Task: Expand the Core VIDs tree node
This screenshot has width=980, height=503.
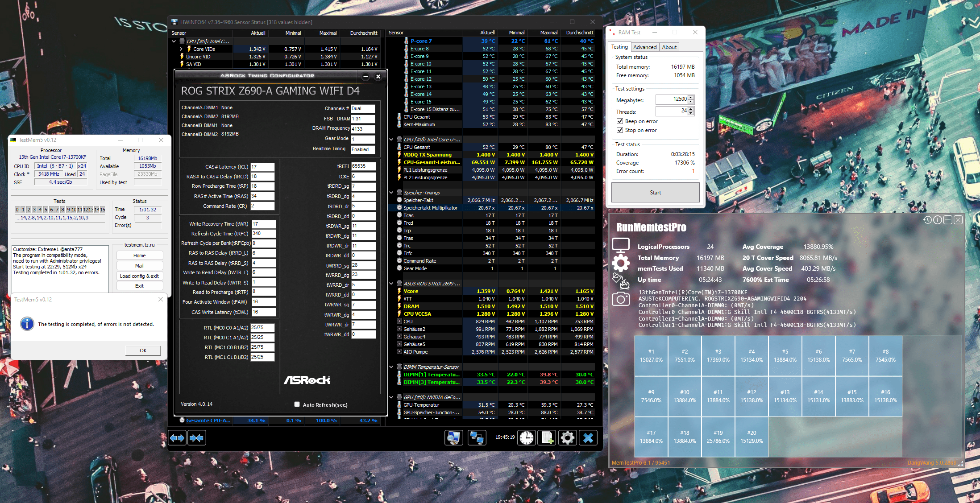Action: tap(181, 49)
